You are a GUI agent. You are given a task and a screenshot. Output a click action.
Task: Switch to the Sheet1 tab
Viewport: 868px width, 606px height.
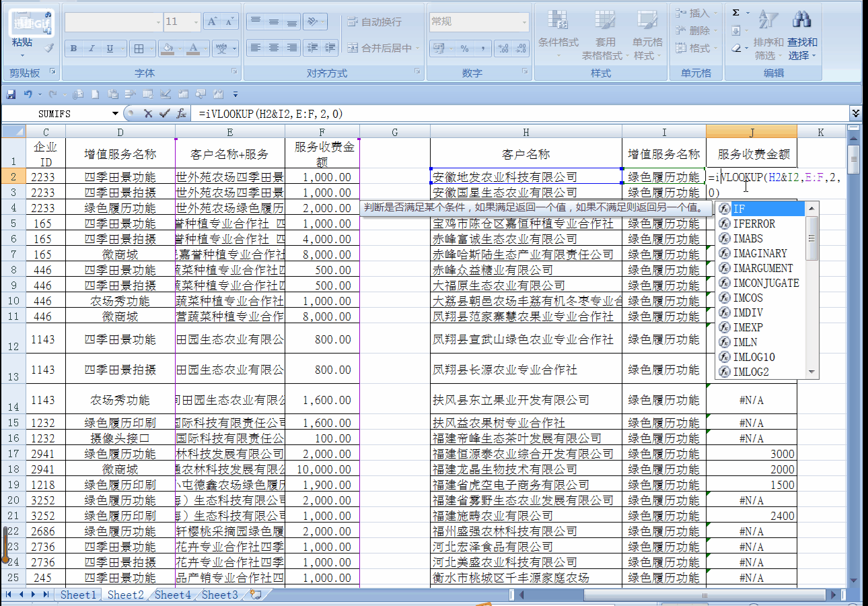coord(78,595)
